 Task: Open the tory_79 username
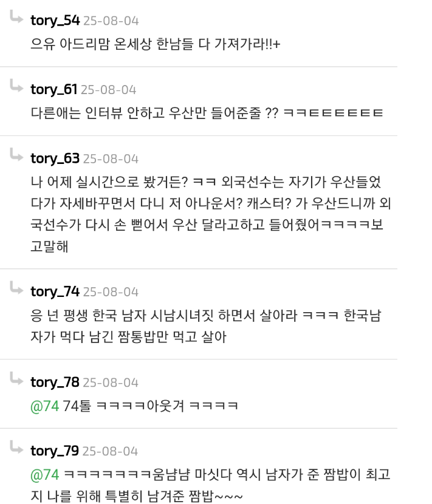55,451
